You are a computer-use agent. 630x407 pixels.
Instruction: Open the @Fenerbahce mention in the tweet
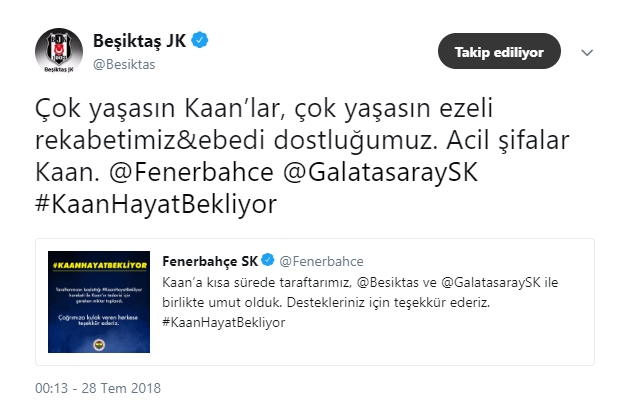(191, 172)
